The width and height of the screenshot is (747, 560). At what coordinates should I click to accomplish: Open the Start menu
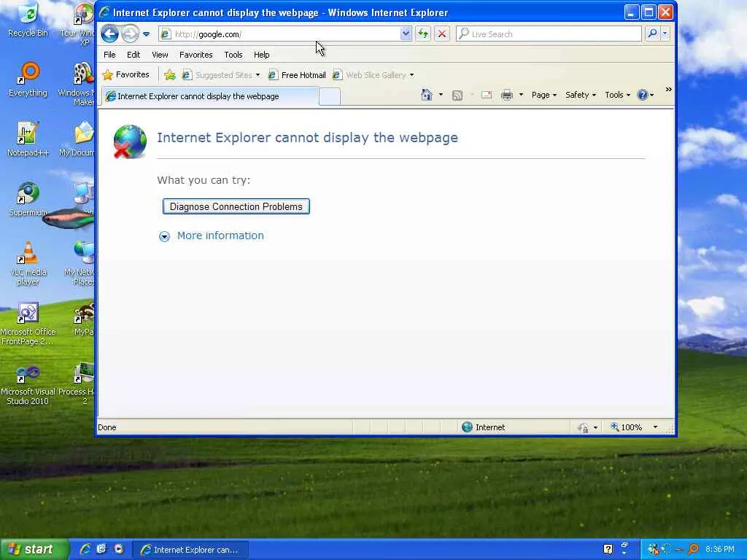[34, 549]
